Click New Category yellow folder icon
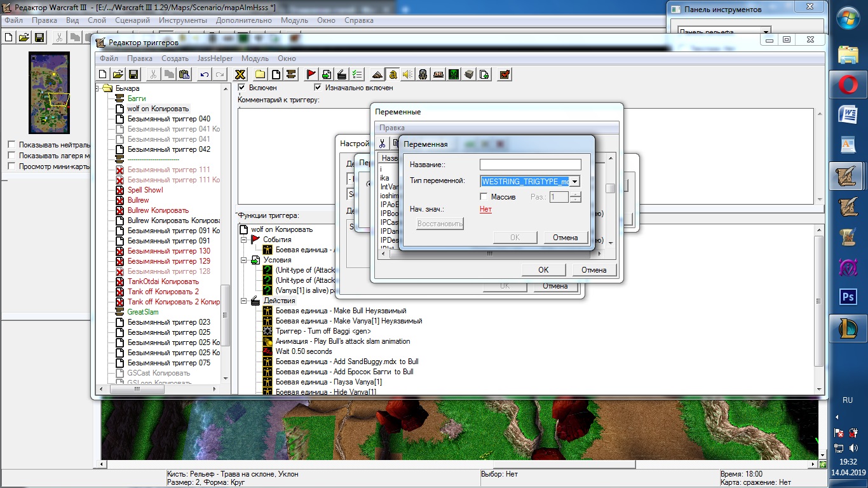 (261, 74)
